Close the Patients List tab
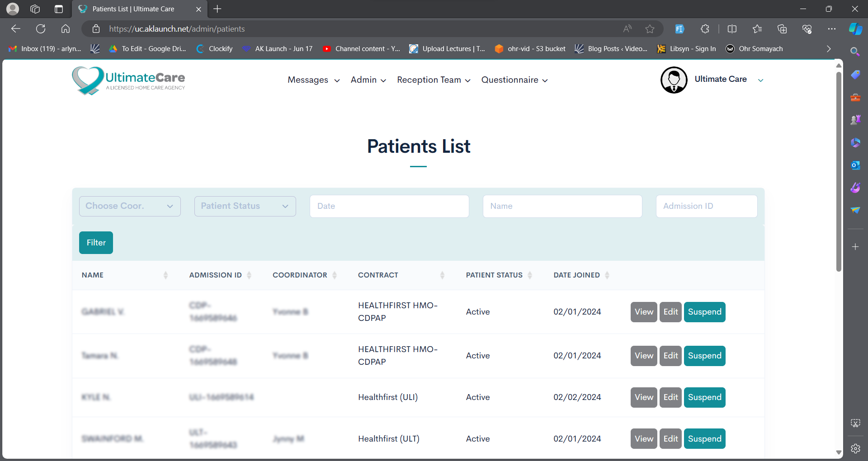 coord(198,9)
